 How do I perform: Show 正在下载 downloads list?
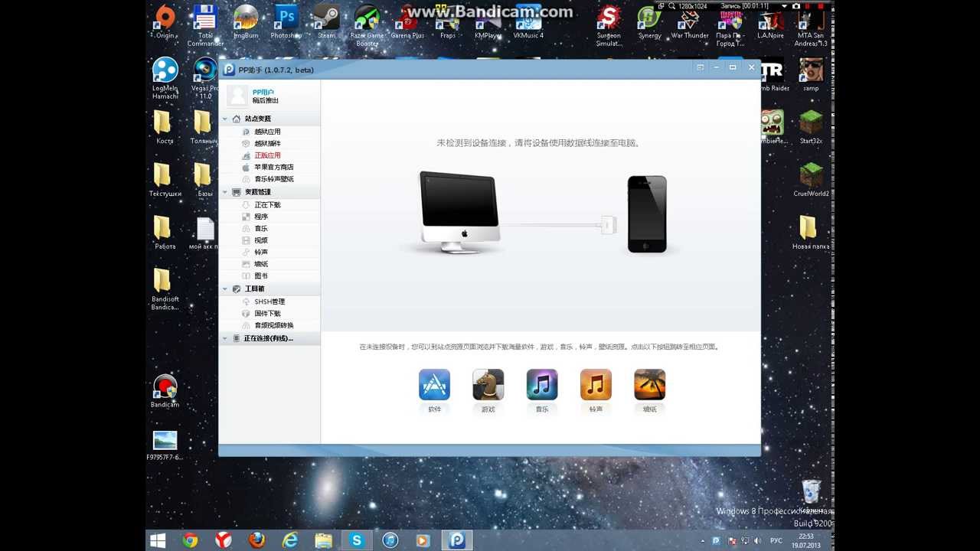point(267,205)
